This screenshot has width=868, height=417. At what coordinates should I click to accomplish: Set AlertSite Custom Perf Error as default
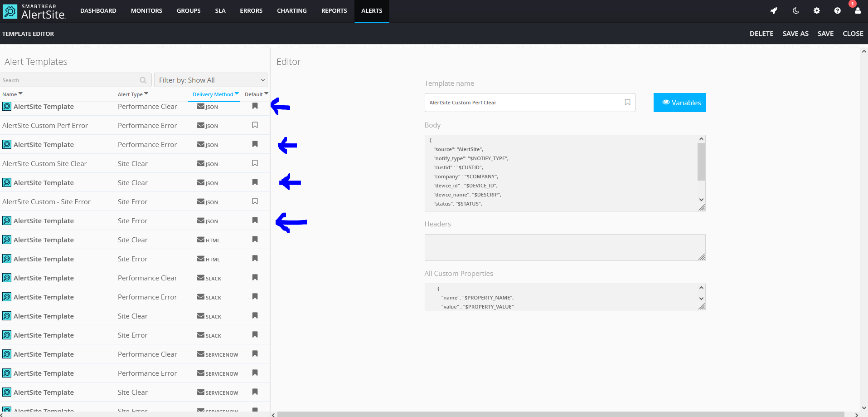tap(255, 125)
